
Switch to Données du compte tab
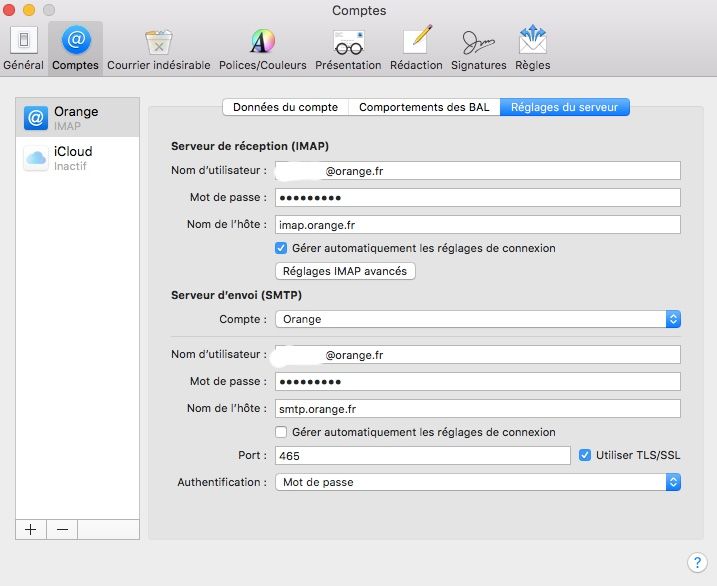click(285, 107)
